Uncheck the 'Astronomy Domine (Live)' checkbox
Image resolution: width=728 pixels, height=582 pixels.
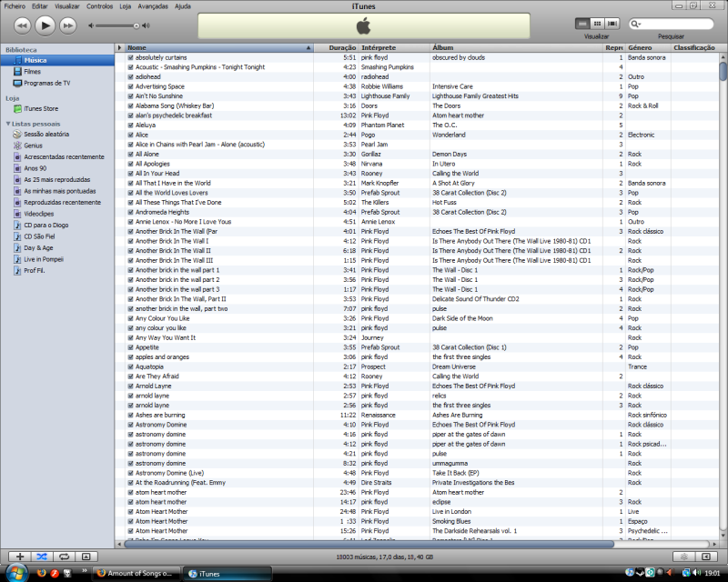(x=130, y=473)
